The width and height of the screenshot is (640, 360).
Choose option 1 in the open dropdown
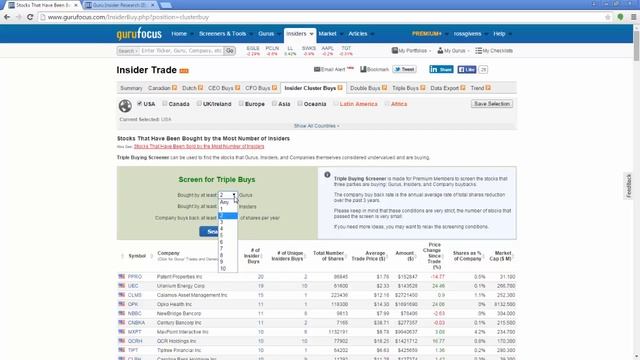tap(228, 209)
